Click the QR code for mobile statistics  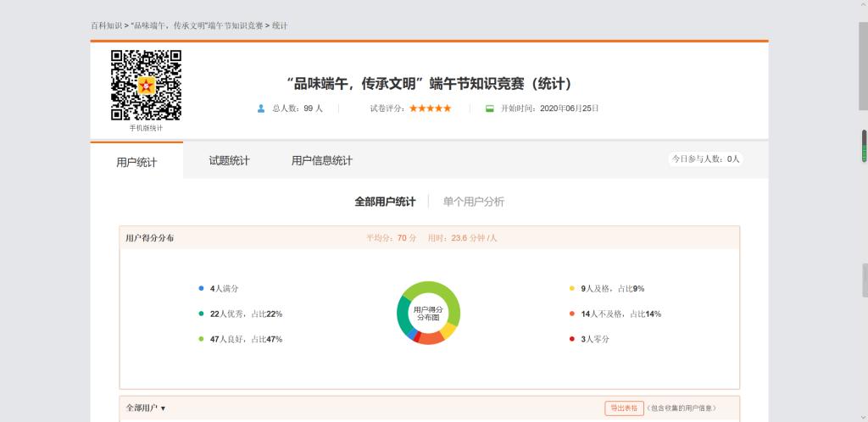(x=146, y=86)
